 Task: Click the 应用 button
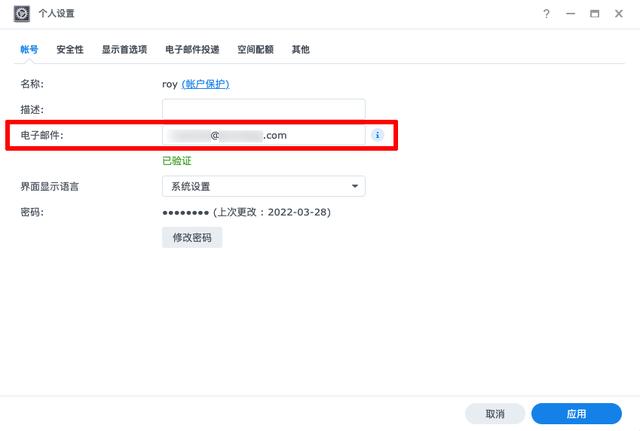click(x=576, y=414)
